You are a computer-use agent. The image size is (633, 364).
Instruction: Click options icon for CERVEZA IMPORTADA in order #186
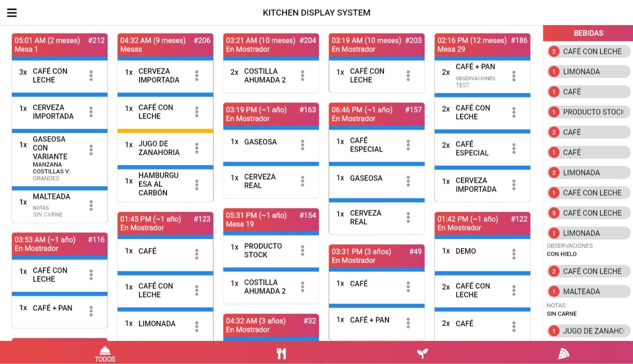click(513, 185)
